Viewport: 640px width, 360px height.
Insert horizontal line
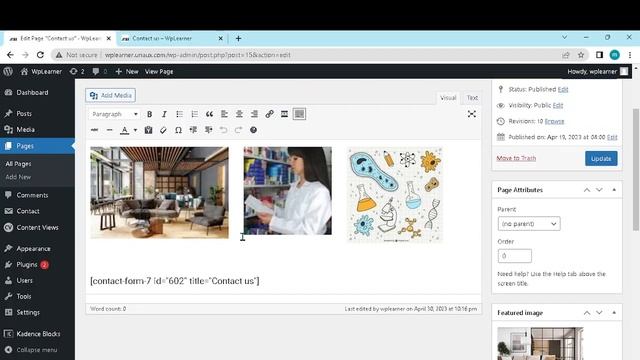pyautogui.click(x=109, y=130)
